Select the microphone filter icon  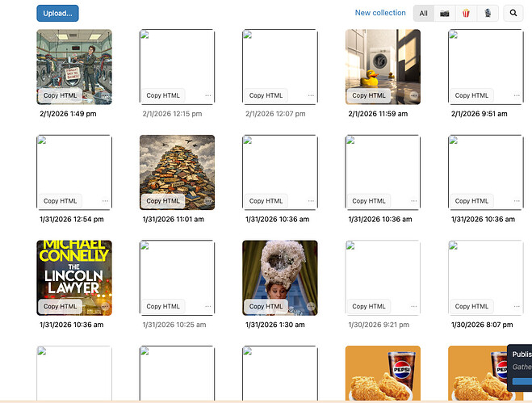[487, 14]
